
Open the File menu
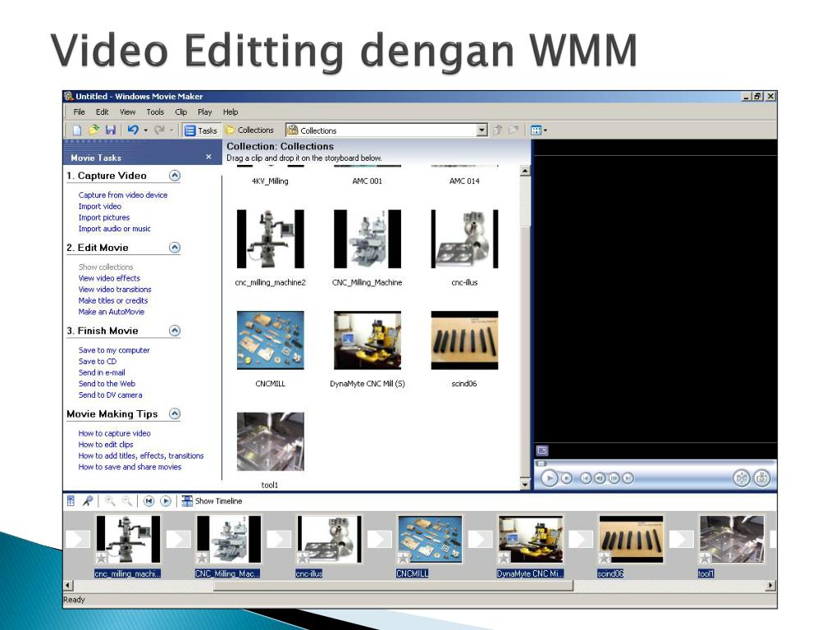(x=80, y=112)
